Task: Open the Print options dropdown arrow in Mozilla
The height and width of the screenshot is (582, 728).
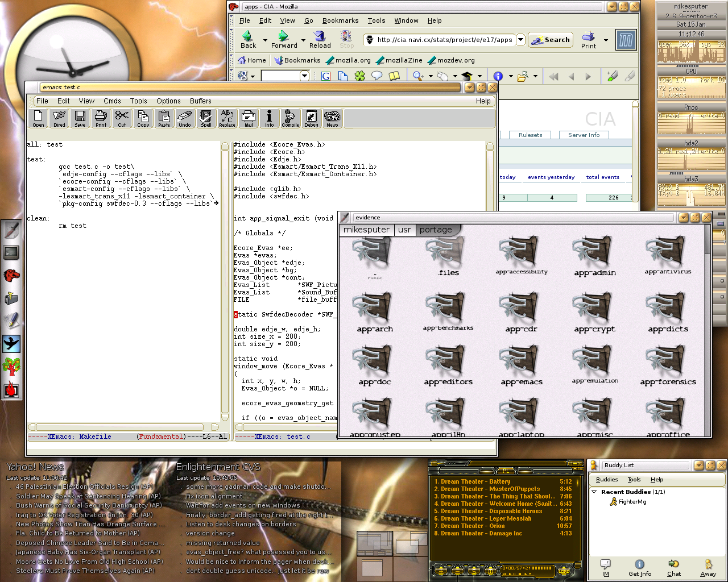Action: click(606, 40)
